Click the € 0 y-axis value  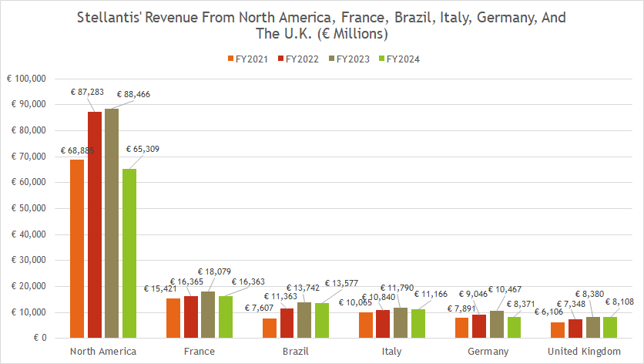click(40, 338)
